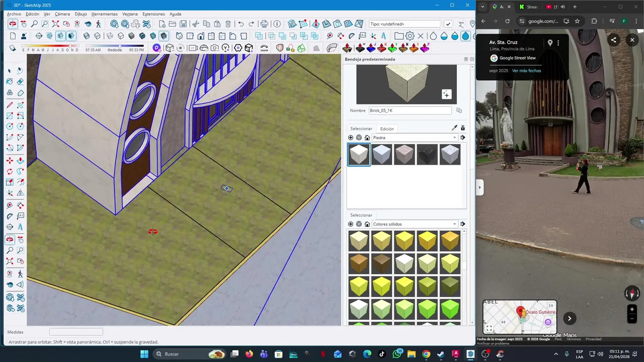Click the 3D Text tool in second toolbar row

tap(383, 36)
